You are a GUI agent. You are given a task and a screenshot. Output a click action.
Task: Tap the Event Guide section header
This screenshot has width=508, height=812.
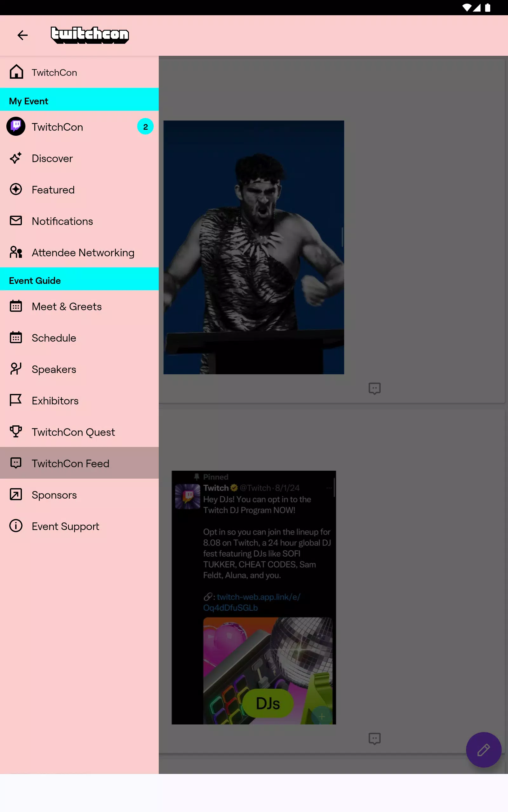(79, 279)
